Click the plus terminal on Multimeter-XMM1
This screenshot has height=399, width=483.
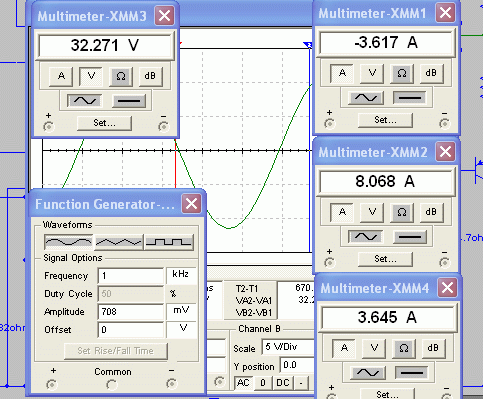coord(330,124)
